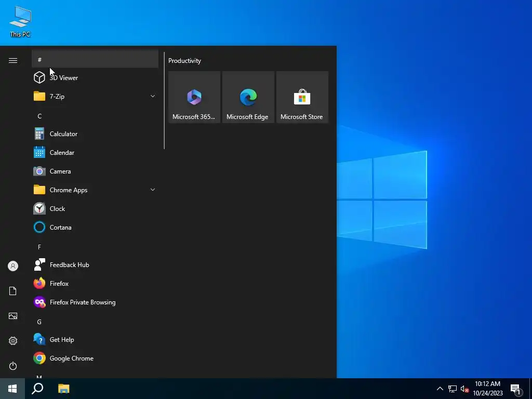The width and height of the screenshot is (532, 399).
Task: Click the Power button icon
Action: point(13,366)
